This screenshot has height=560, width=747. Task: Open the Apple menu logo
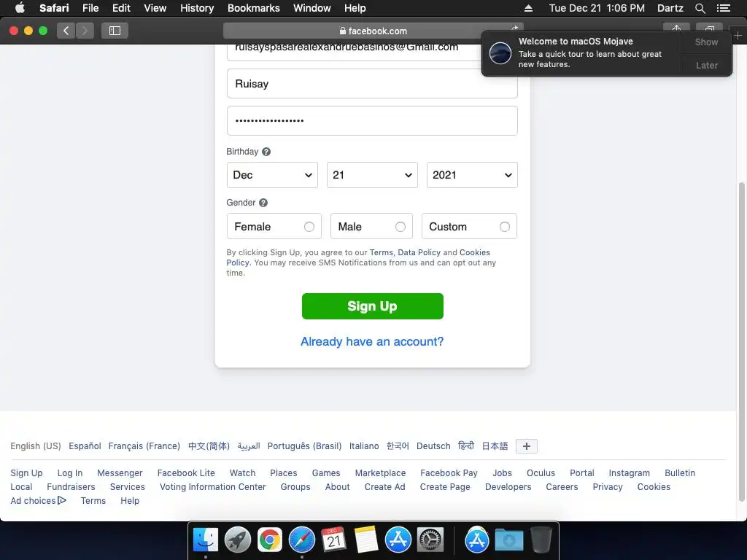tap(20, 7)
